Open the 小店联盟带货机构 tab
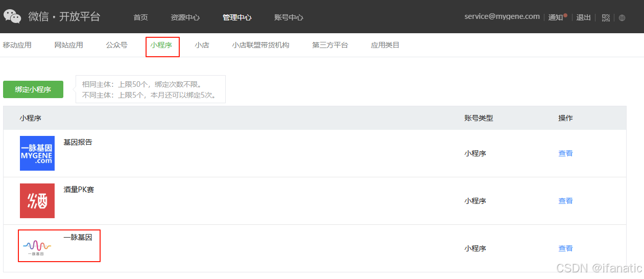Image resolution: width=644 pixels, height=279 pixels. 260,45
